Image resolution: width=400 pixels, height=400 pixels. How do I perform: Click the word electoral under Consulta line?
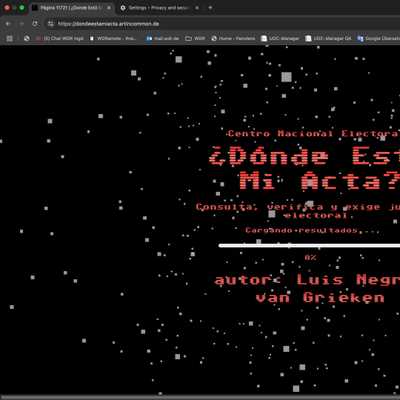[x=317, y=216]
